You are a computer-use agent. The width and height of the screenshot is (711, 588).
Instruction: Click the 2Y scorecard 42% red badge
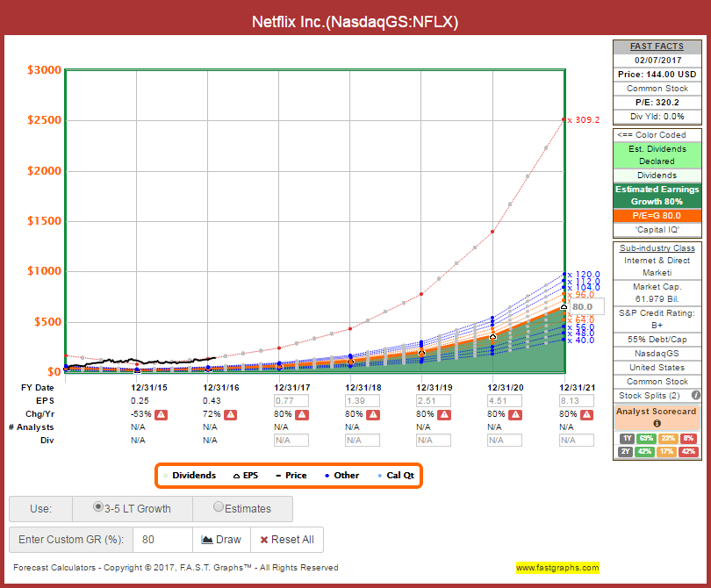point(688,452)
